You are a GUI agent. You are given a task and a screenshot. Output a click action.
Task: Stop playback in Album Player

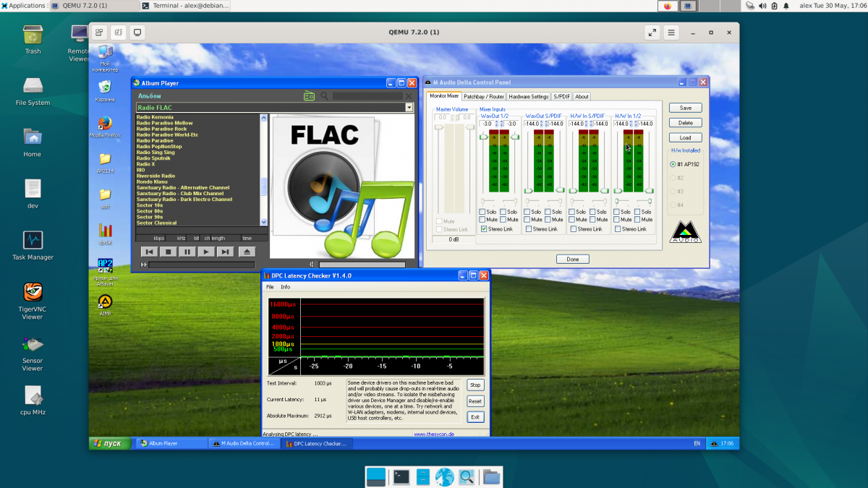point(168,252)
